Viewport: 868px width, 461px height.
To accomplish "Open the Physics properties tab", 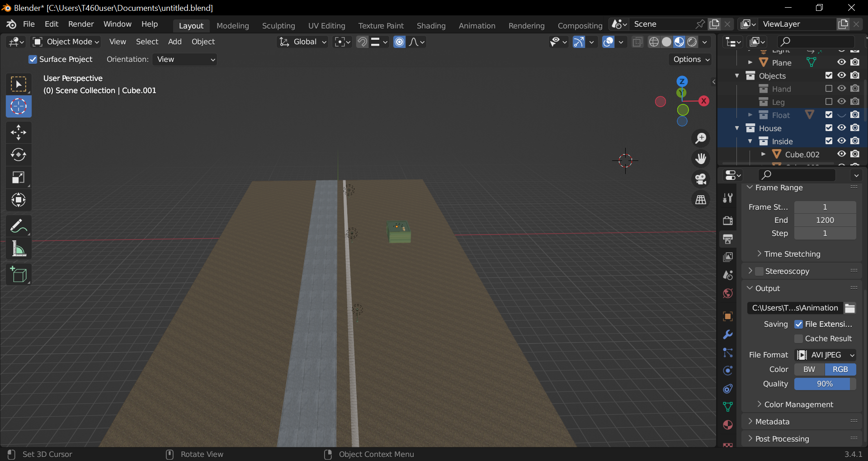I will pyautogui.click(x=728, y=371).
